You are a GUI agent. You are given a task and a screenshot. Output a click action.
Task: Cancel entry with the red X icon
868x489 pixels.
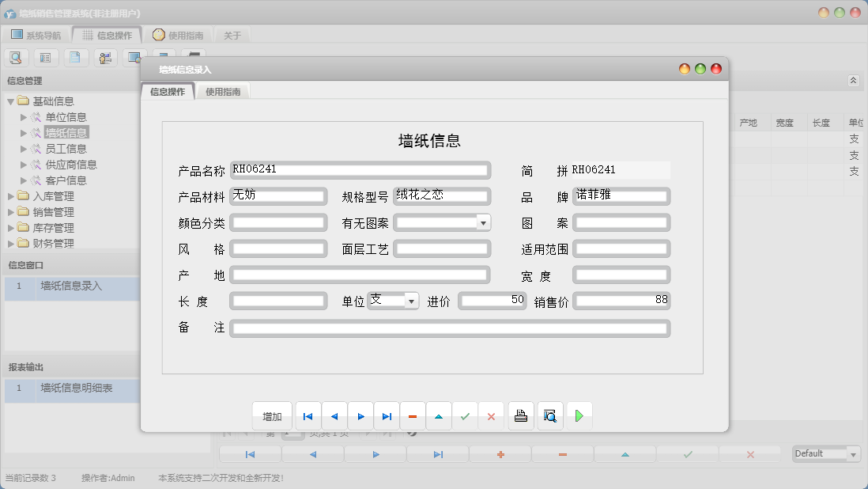point(491,415)
